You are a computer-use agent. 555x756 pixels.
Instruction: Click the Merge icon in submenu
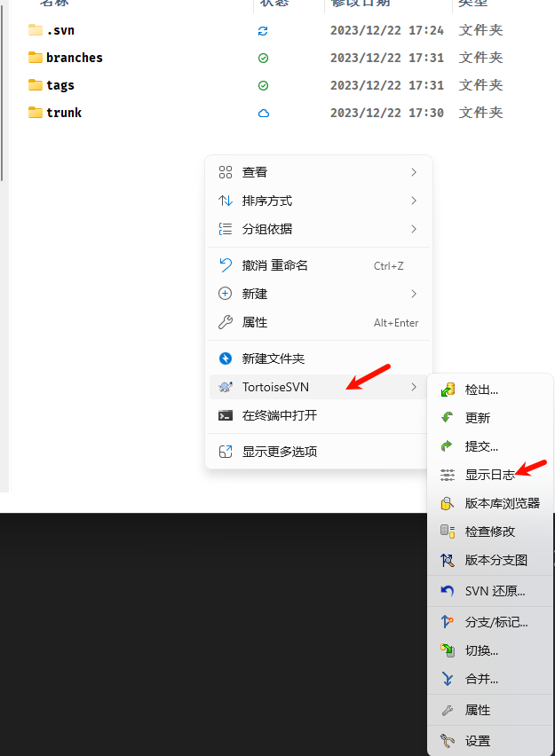pyautogui.click(x=448, y=679)
